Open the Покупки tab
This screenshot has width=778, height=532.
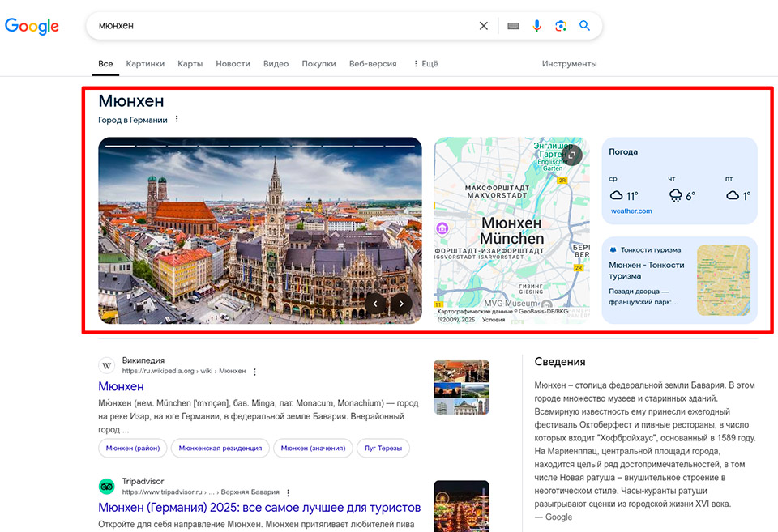tap(318, 63)
